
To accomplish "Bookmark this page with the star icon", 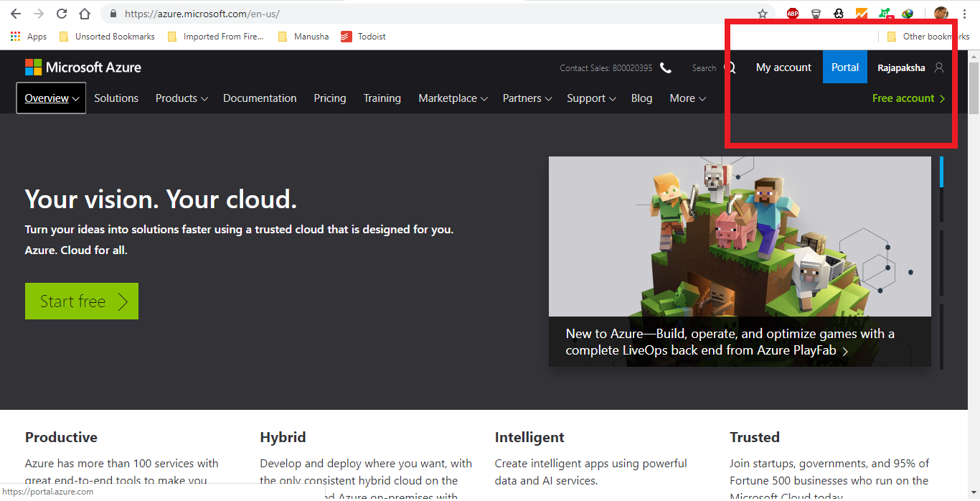I will pyautogui.click(x=763, y=14).
